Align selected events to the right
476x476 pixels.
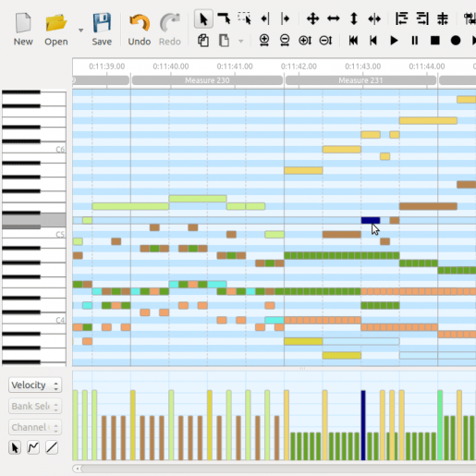click(422, 19)
